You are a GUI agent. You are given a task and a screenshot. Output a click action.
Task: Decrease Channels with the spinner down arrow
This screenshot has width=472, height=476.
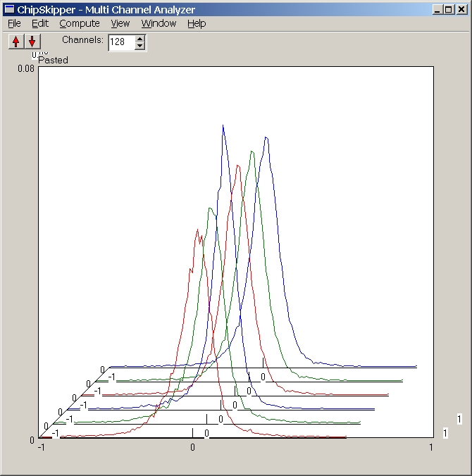(139, 46)
